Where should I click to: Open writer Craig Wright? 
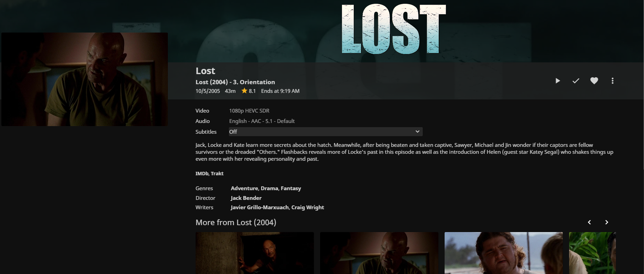308,207
